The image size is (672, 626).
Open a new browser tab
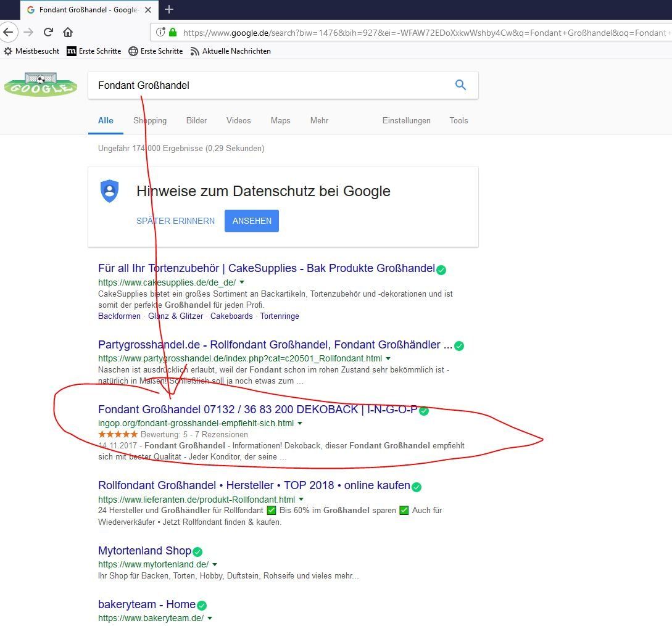pyautogui.click(x=169, y=9)
